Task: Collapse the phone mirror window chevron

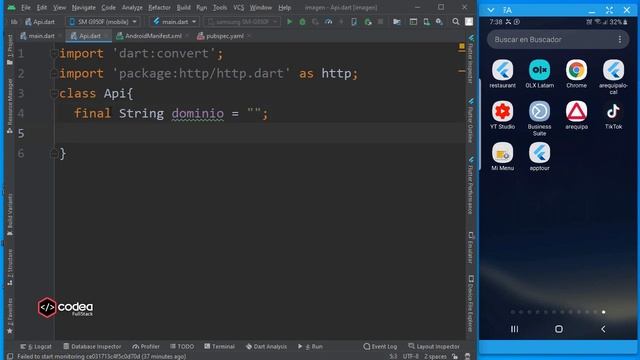Action: point(491,10)
